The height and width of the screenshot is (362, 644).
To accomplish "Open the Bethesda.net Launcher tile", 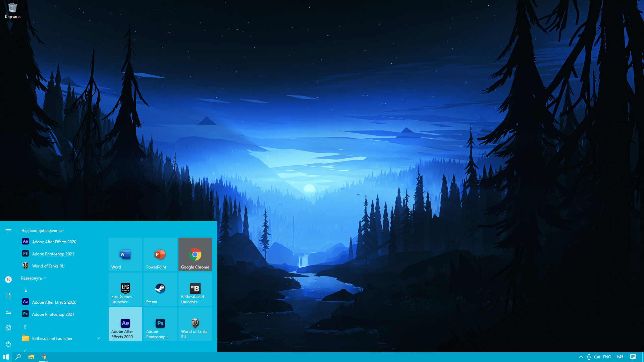I will coord(195,289).
